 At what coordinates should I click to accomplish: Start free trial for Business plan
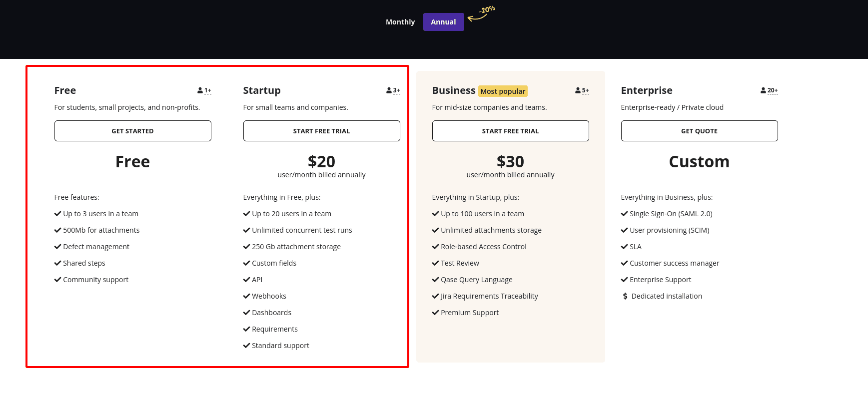click(x=510, y=131)
